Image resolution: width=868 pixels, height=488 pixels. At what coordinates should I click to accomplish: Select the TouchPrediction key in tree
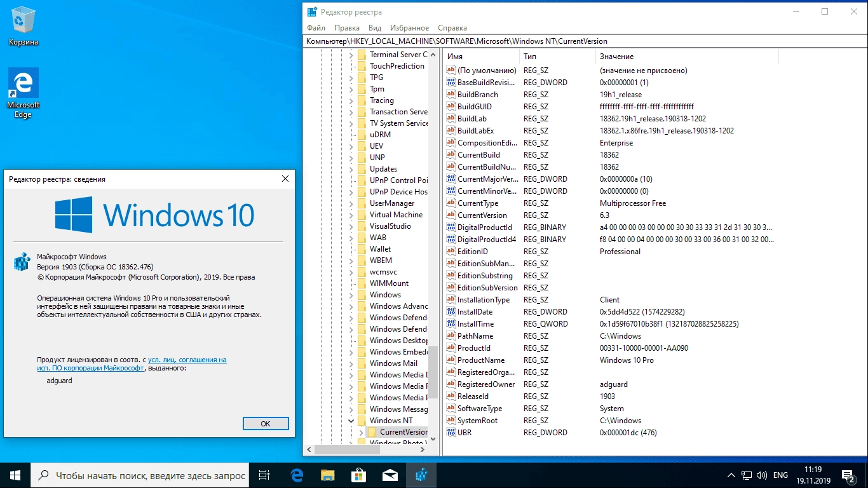point(397,65)
